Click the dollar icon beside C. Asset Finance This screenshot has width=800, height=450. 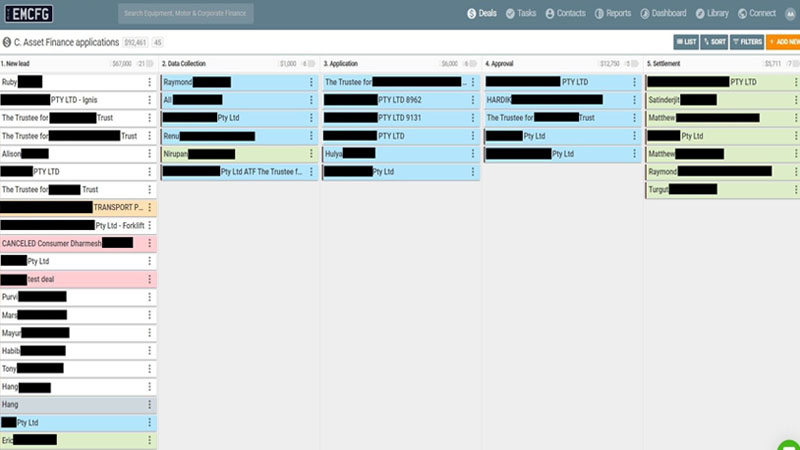[x=7, y=42]
